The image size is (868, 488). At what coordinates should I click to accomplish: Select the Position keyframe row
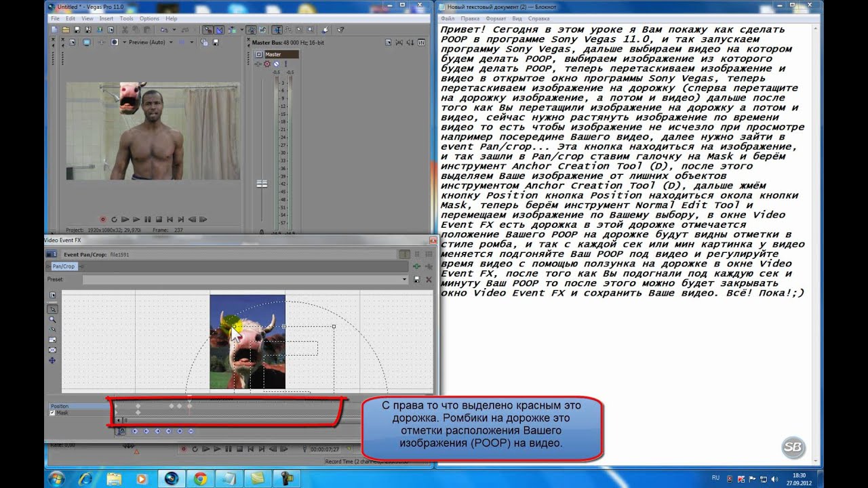[x=79, y=406]
